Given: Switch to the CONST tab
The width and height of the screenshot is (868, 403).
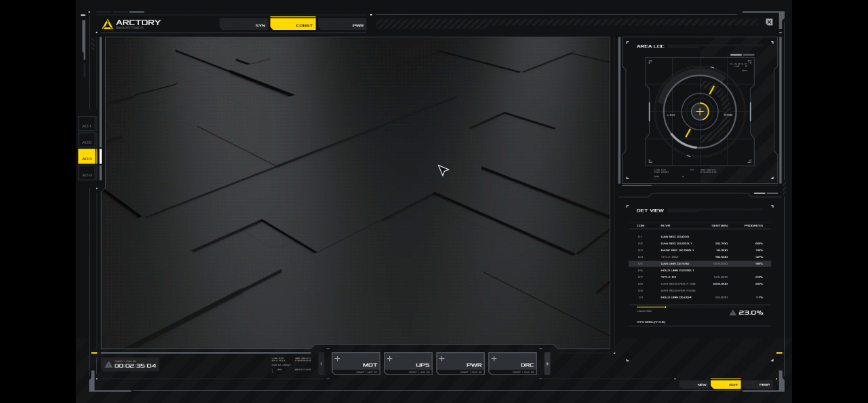Looking at the screenshot, I should point(293,24).
